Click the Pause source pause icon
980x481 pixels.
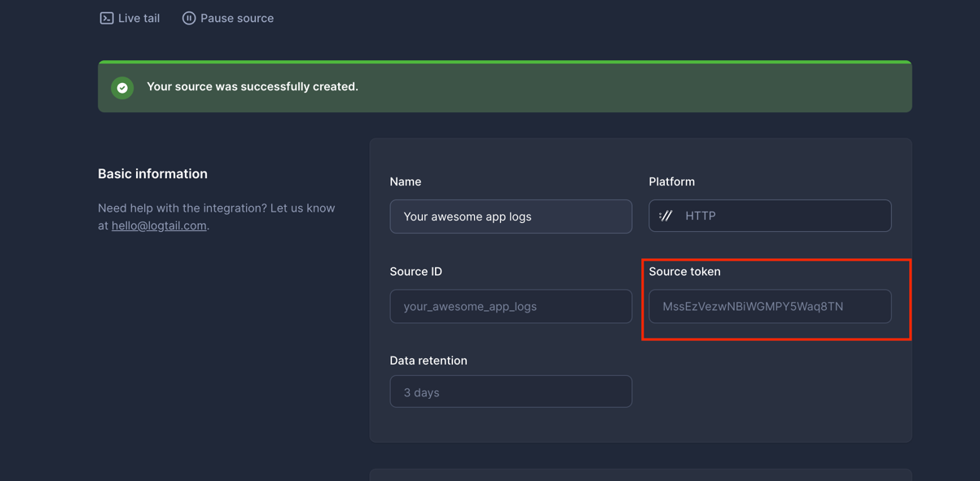(188, 17)
